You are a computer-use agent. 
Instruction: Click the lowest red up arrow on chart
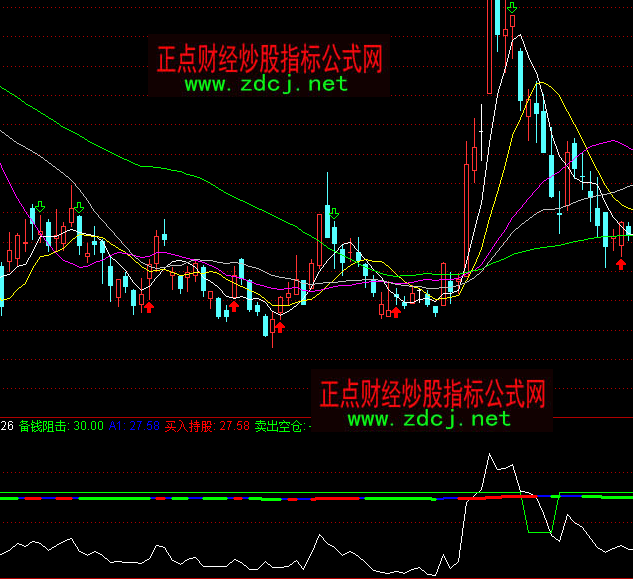click(280, 326)
